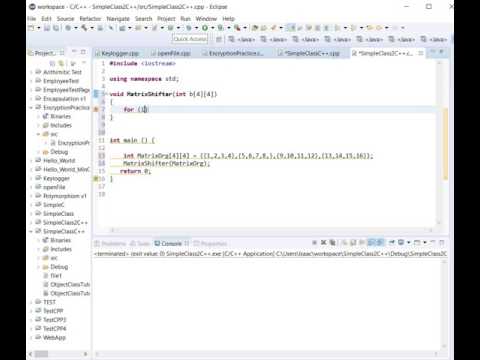
Task: Switch to the EncryptionPractice editor tab
Action: 233,53
